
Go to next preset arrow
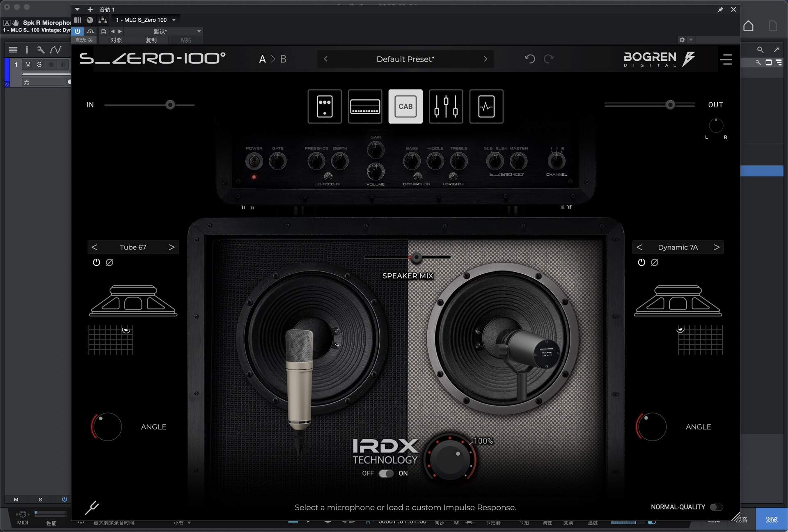coord(486,59)
